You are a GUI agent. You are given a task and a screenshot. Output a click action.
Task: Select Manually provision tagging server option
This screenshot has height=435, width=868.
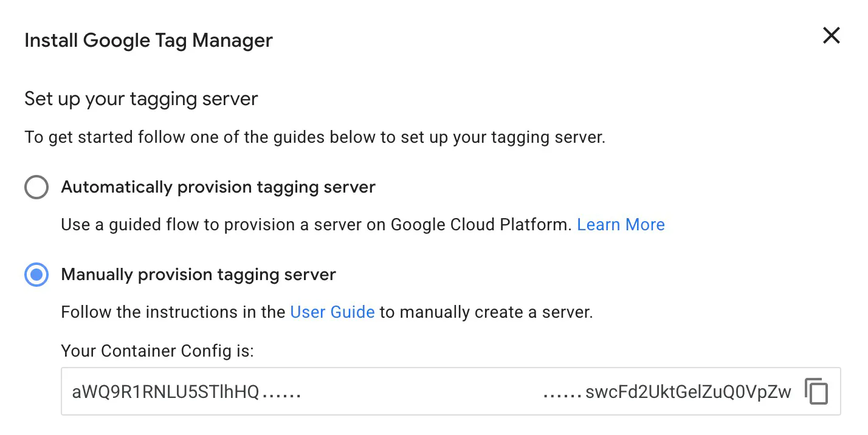coord(36,275)
